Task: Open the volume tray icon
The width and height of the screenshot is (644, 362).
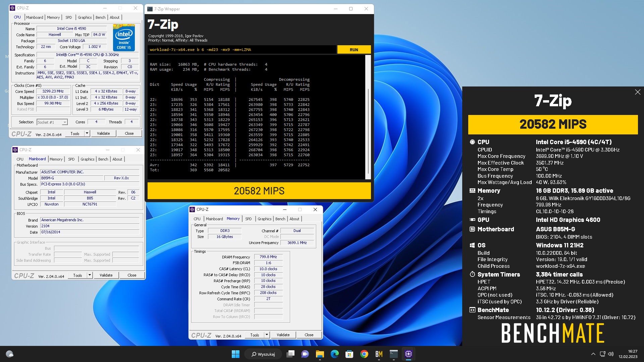Action: click(x=611, y=354)
